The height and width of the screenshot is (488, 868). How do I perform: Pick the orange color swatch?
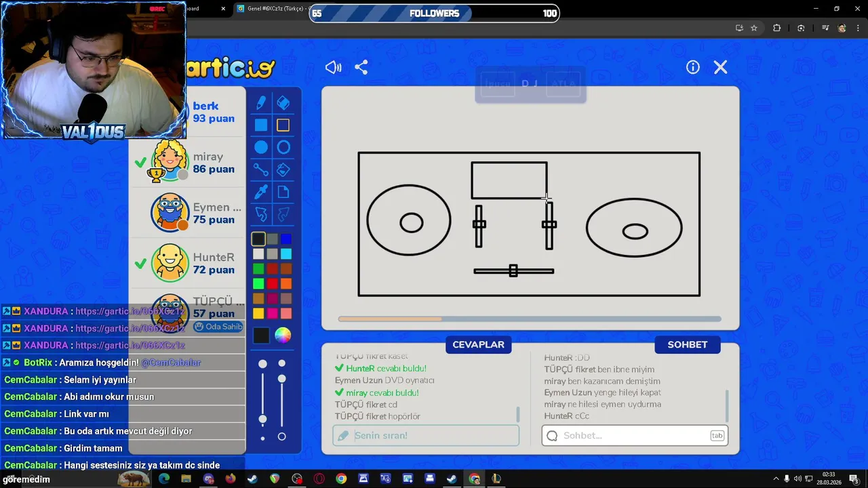pos(286,284)
